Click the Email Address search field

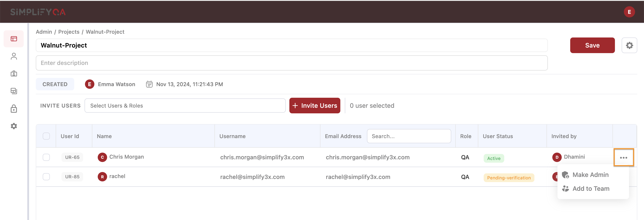(x=409, y=136)
